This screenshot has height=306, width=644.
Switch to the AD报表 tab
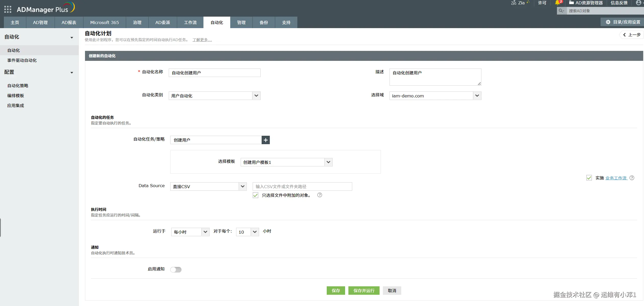[69, 22]
